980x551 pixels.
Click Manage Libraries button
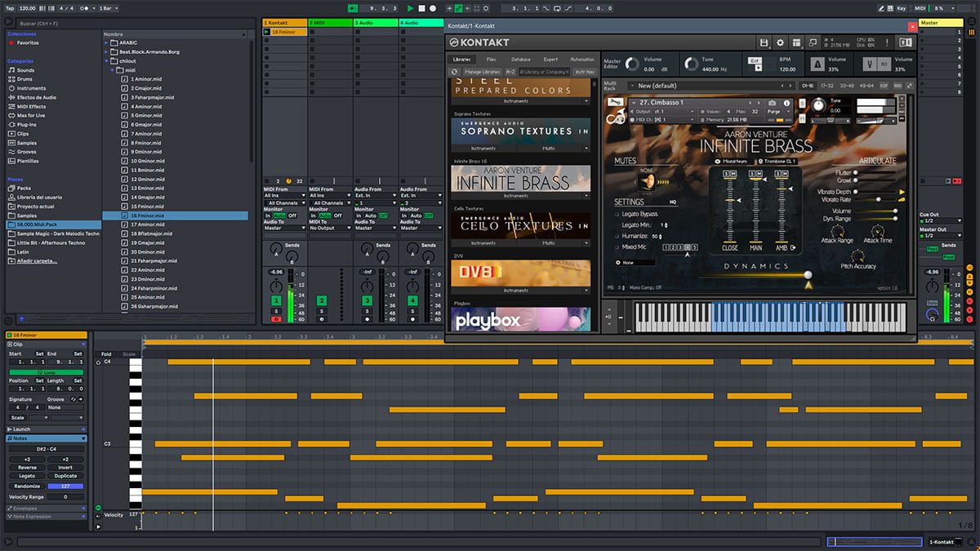[482, 72]
